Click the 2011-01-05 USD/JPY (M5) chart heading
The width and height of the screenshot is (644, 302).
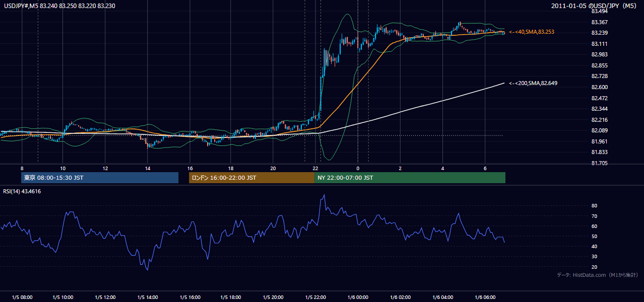[595, 6]
